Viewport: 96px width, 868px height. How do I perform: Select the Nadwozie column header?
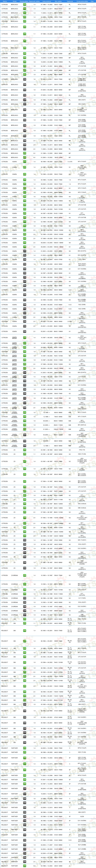click(70, 1)
